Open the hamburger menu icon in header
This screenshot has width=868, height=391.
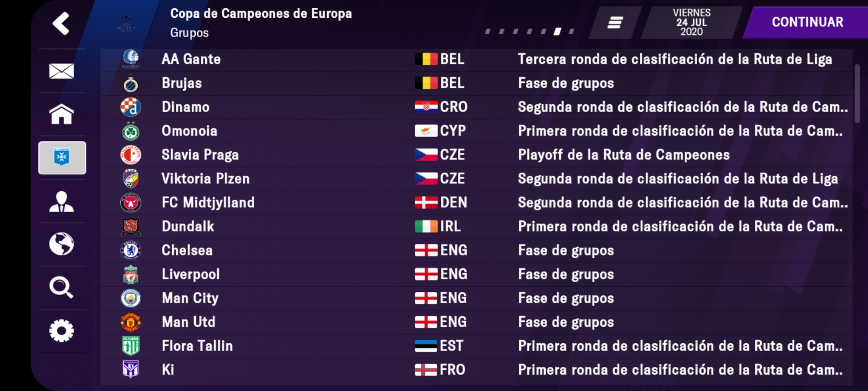(x=615, y=22)
